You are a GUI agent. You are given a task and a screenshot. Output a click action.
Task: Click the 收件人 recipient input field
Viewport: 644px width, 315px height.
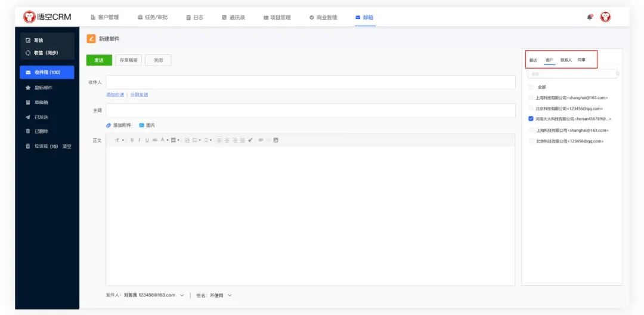311,82
